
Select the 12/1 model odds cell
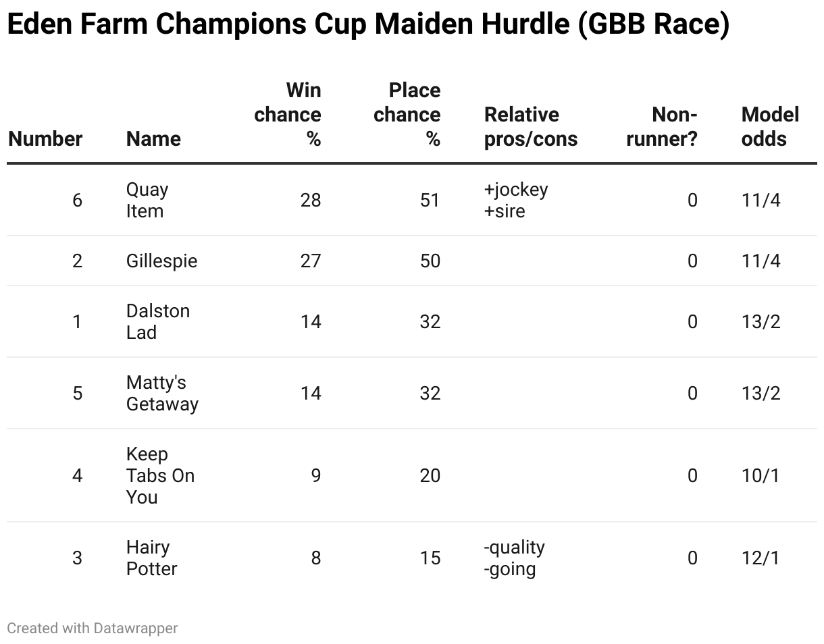761,558
